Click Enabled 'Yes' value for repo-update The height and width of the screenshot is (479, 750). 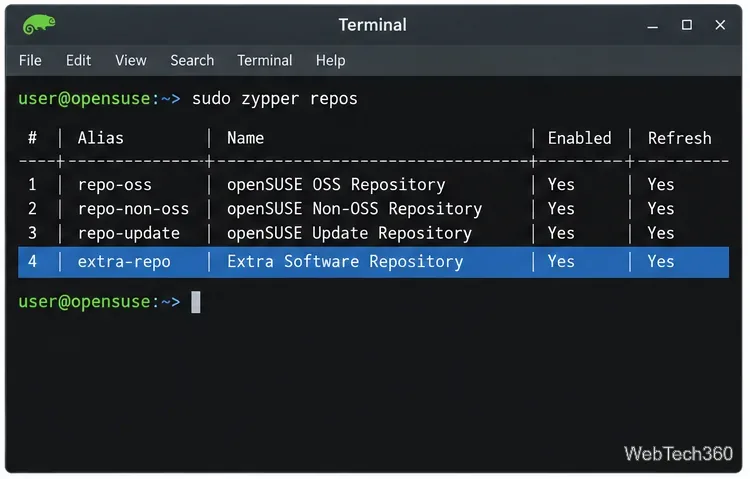pyautogui.click(x=561, y=234)
